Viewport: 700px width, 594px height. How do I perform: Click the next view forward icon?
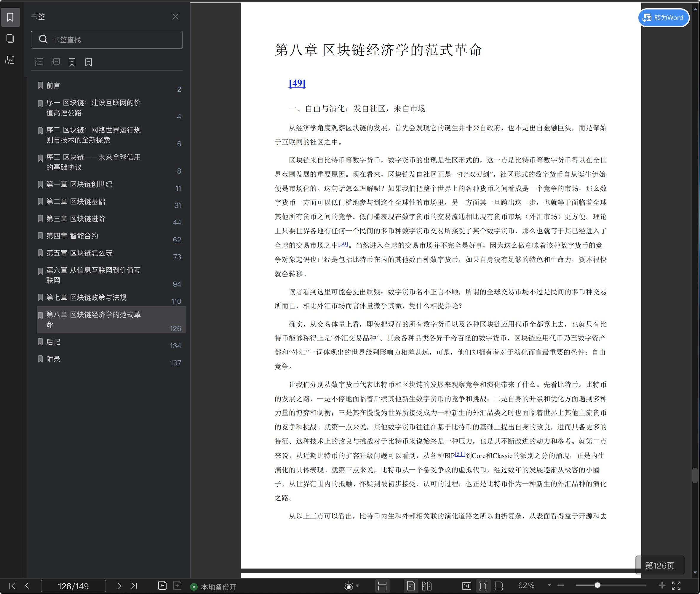(x=177, y=586)
